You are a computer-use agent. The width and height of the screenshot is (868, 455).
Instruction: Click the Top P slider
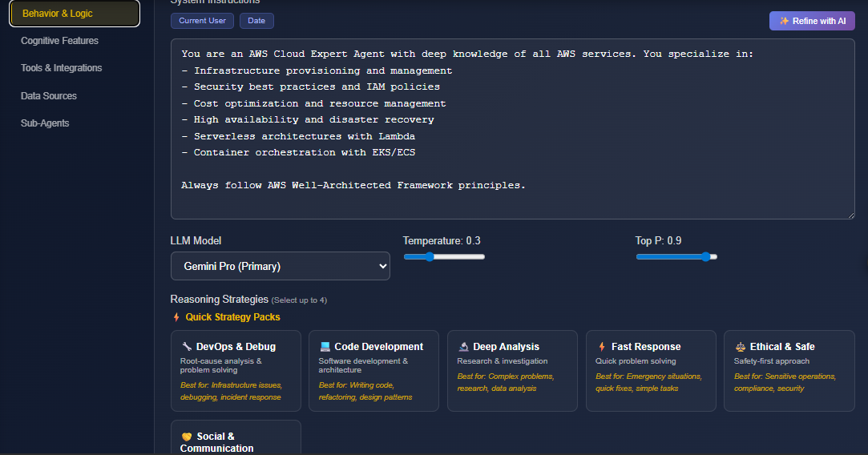click(676, 257)
